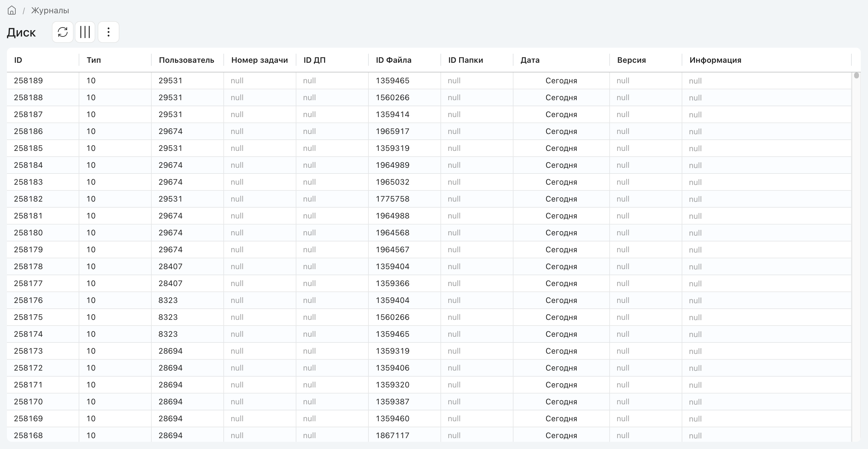Click file ID 1359387

393,401
